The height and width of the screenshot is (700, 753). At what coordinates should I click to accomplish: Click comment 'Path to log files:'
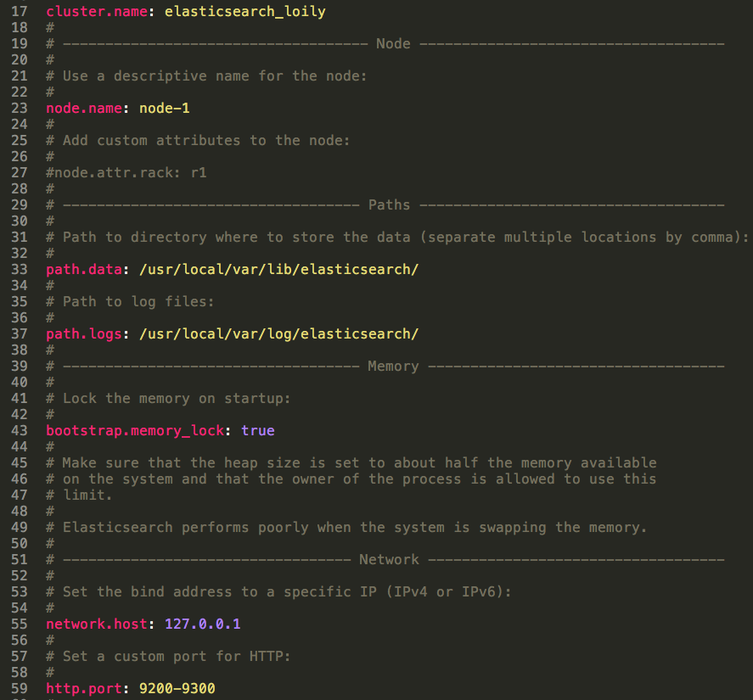click(x=130, y=301)
